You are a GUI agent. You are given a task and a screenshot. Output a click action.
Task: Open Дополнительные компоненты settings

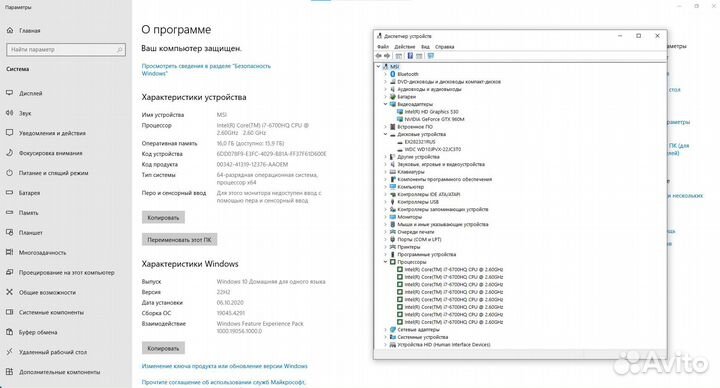point(59,372)
